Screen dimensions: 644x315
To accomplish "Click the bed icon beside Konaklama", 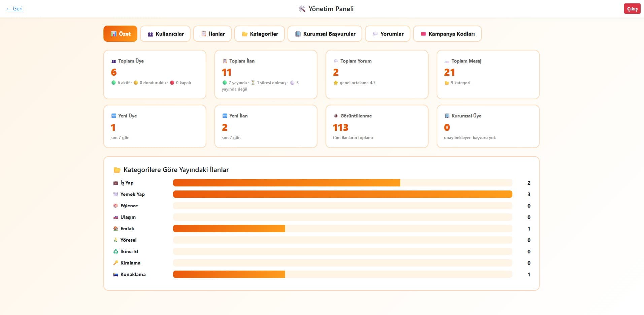I will click(116, 274).
